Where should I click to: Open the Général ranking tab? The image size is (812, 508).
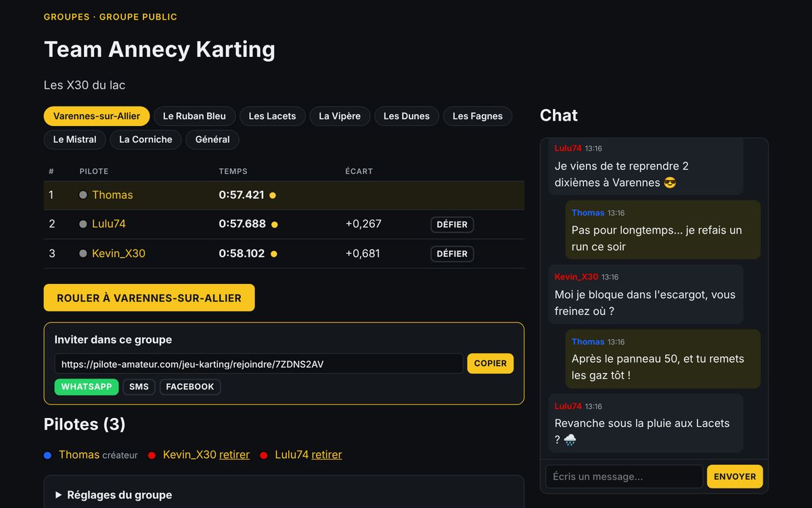[x=212, y=140]
